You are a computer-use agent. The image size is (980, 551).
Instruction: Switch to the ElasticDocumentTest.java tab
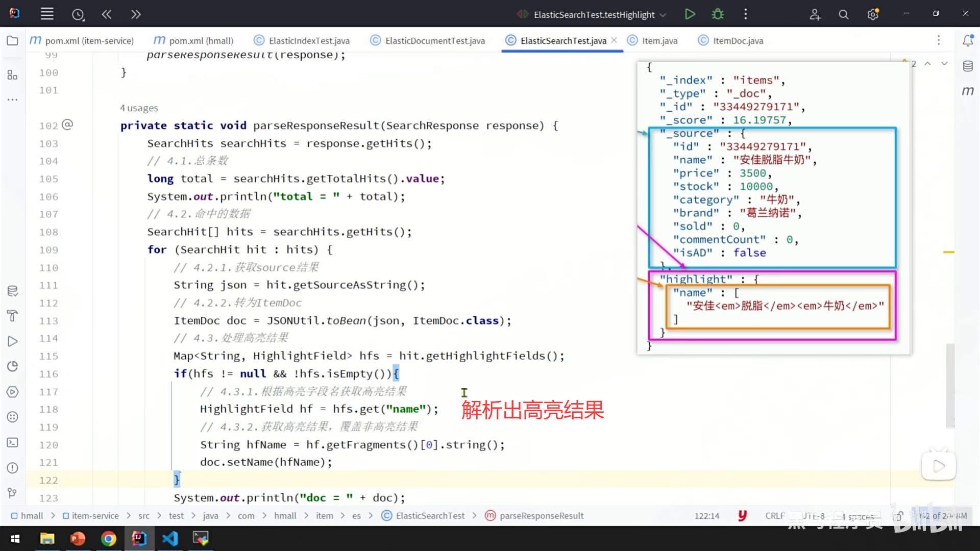click(434, 41)
